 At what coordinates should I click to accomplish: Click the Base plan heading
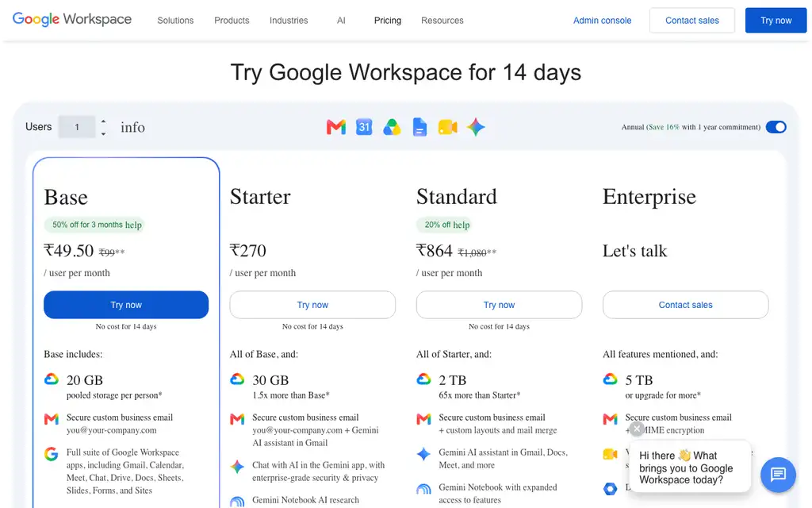tap(66, 198)
